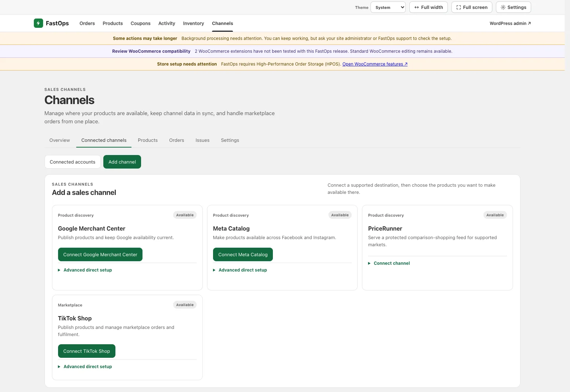The height and width of the screenshot is (392, 570).
Task: Switch to Full screen mode
Action: click(x=472, y=7)
